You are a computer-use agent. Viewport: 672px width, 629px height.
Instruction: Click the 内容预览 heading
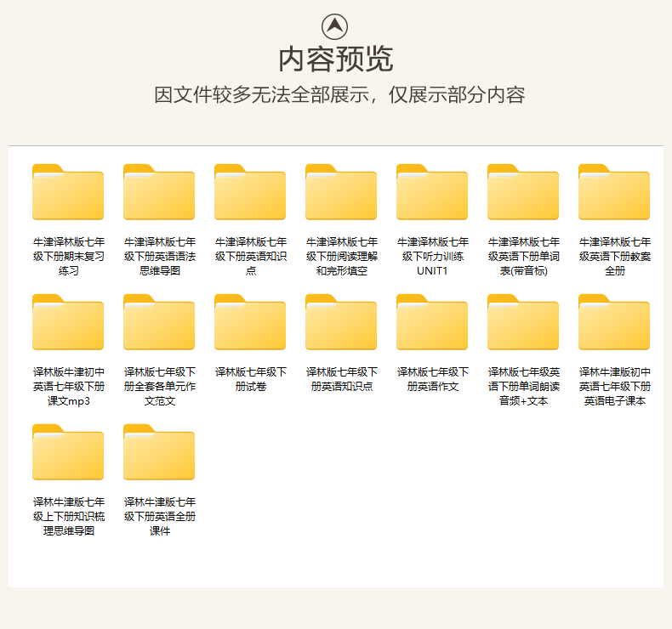pos(335,59)
